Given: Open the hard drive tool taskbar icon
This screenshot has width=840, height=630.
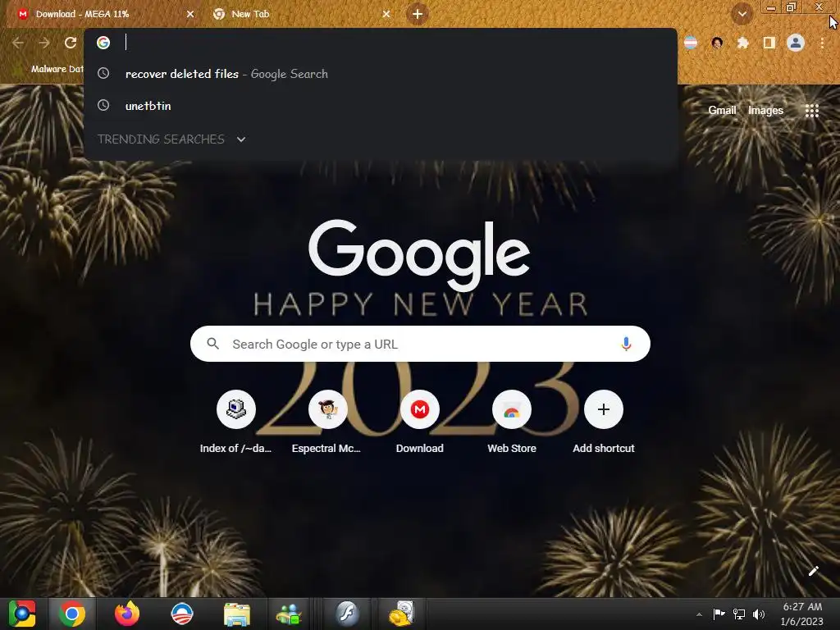Looking at the screenshot, I should [402, 614].
